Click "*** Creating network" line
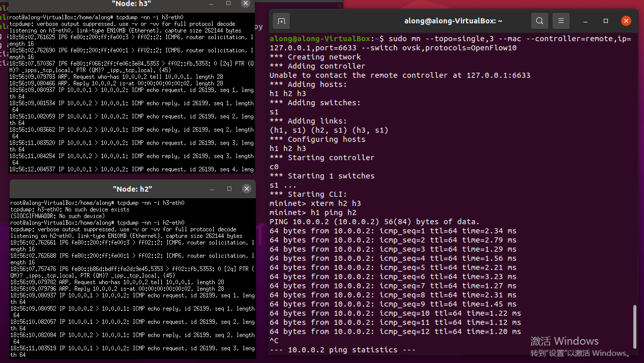644x363 pixels. click(x=315, y=57)
